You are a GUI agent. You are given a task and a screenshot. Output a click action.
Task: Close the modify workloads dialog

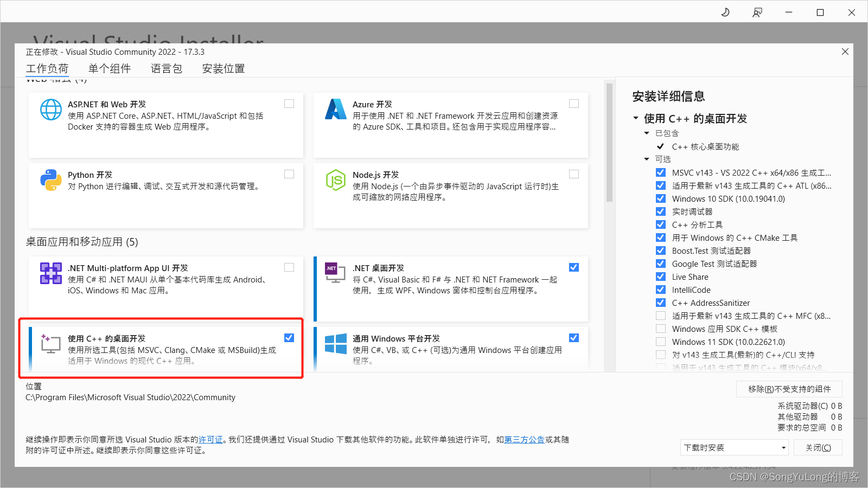[x=845, y=52]
